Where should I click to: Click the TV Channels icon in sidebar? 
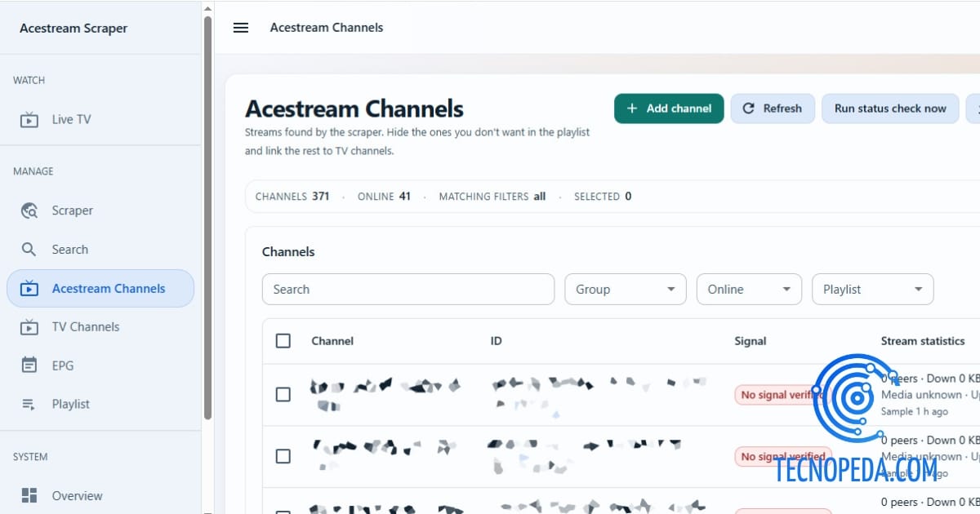pos(29,326)
